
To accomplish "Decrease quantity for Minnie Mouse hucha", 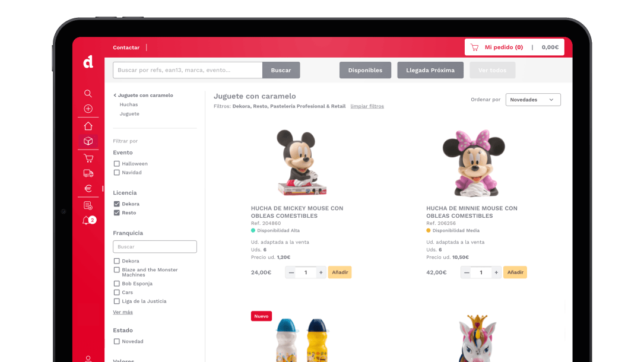I will [467, 272].
